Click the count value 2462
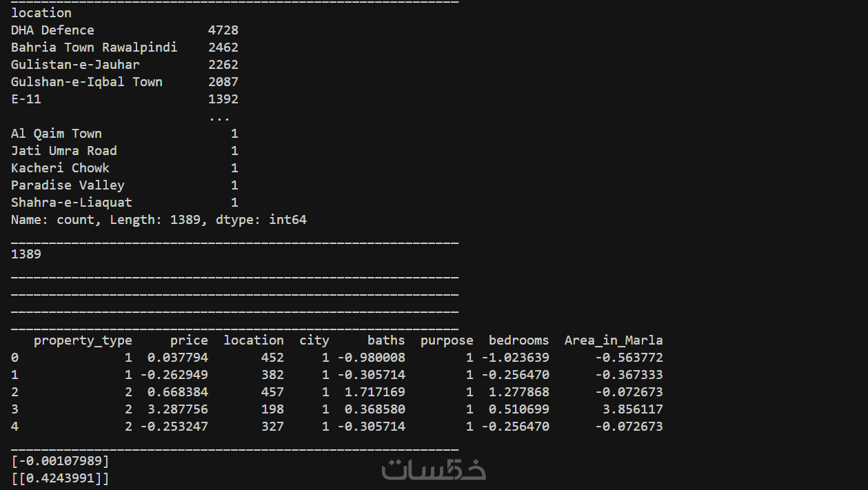Image resolution: width=868 pixels, height=490 pixels. coord(223,48)
